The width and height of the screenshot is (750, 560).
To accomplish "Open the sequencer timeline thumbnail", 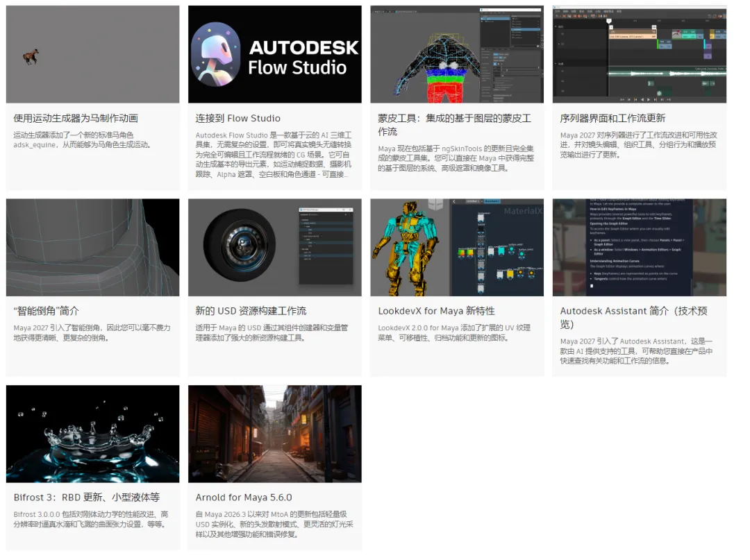I will 640,54.
